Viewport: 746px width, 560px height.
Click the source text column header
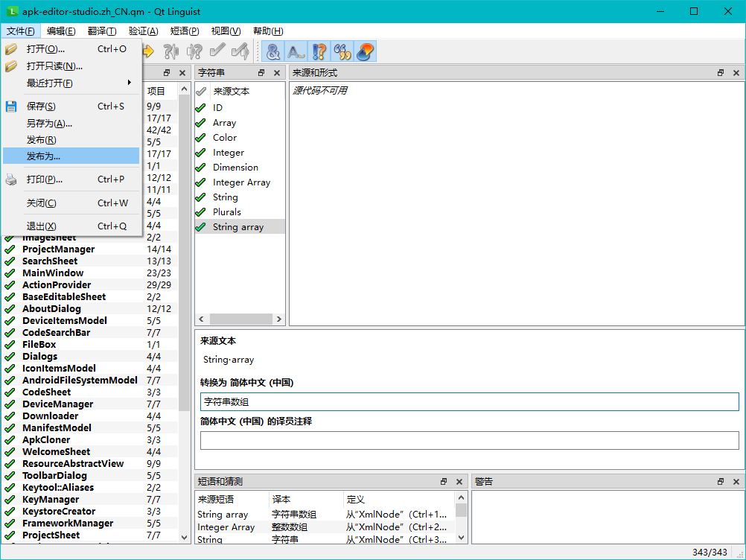[x=232, y=92]
